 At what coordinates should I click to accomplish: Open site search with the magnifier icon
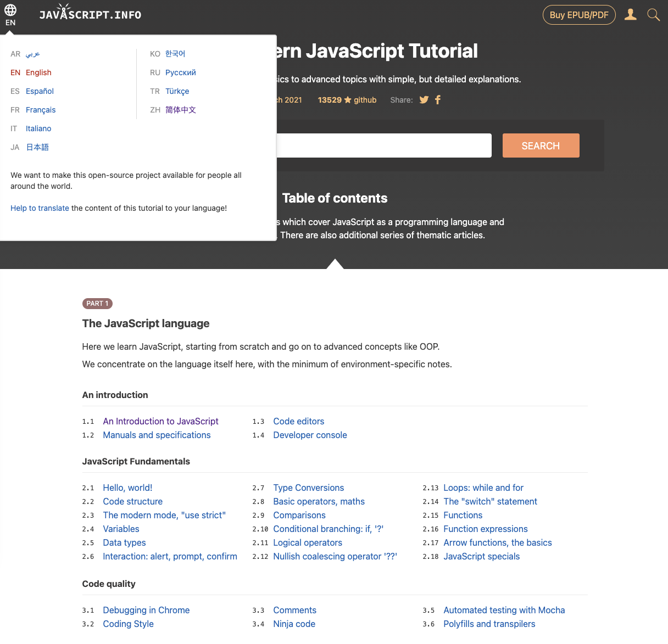click(653, 15)
